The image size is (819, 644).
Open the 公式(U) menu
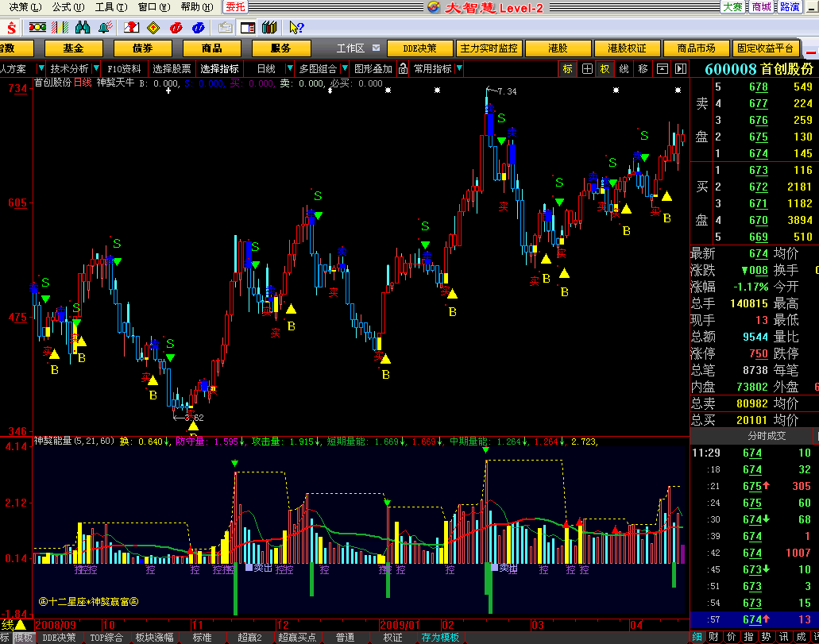click(x=68, y=7)
